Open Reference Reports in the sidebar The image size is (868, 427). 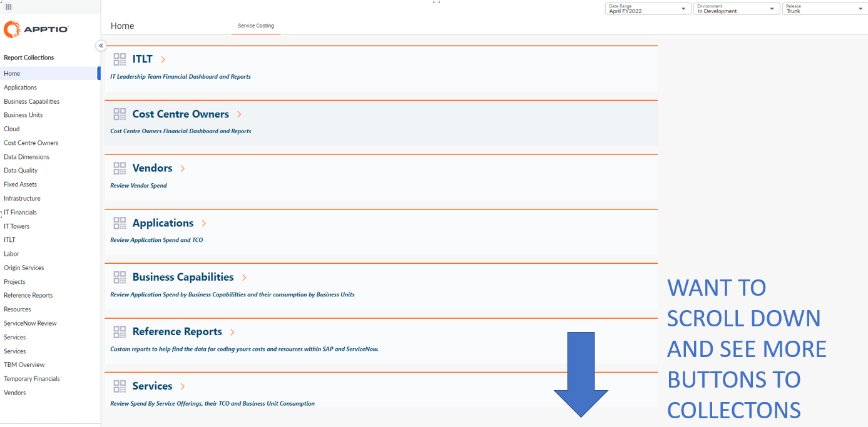pyautogui.click(x=28, y=295)
